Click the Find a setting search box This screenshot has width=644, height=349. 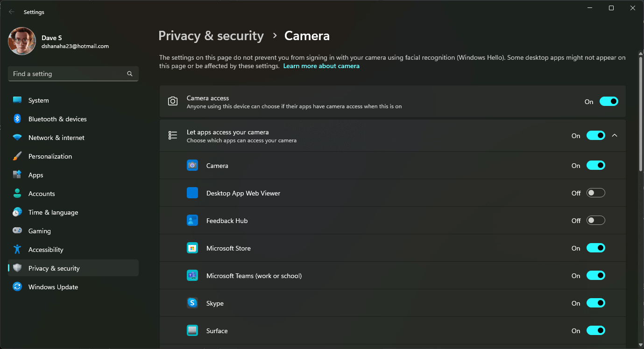tap(73, 74)
